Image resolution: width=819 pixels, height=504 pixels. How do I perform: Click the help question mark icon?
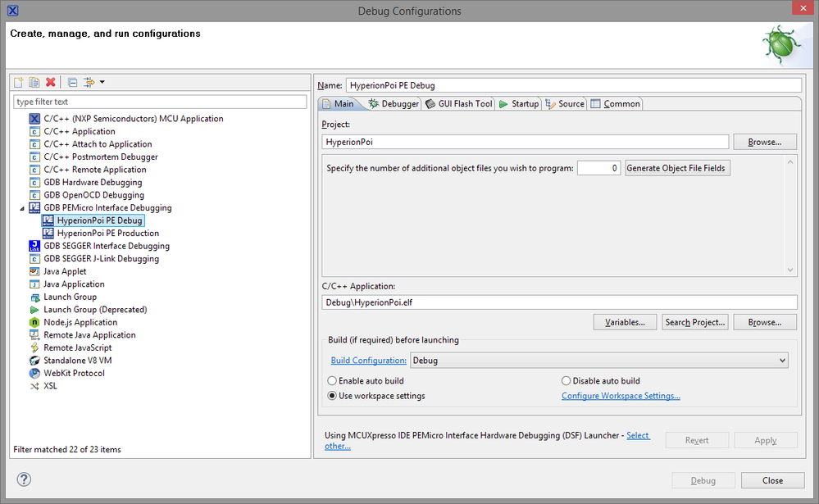(24, 480)
